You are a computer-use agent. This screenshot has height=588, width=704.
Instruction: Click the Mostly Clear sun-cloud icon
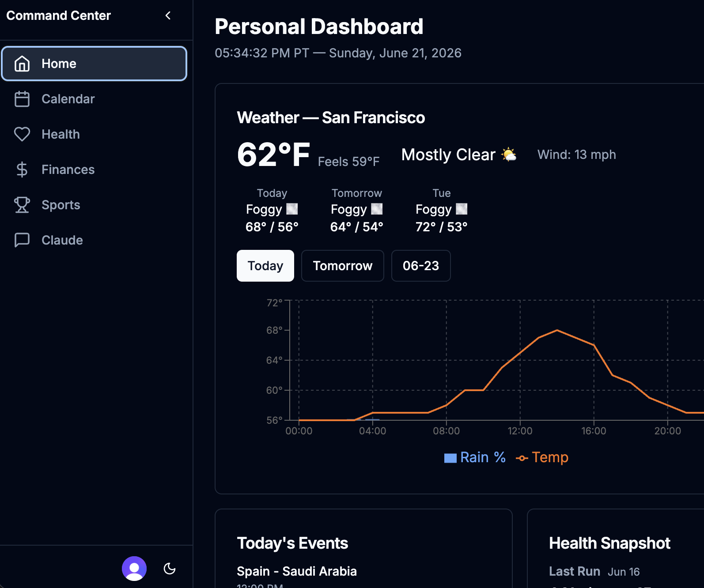tap(509, 155)
